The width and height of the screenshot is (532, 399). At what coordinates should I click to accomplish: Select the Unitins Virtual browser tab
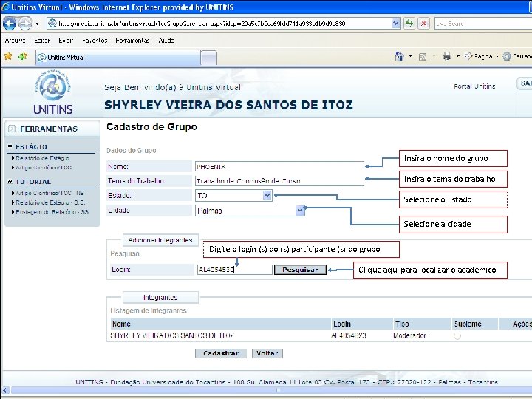point(118,58)
